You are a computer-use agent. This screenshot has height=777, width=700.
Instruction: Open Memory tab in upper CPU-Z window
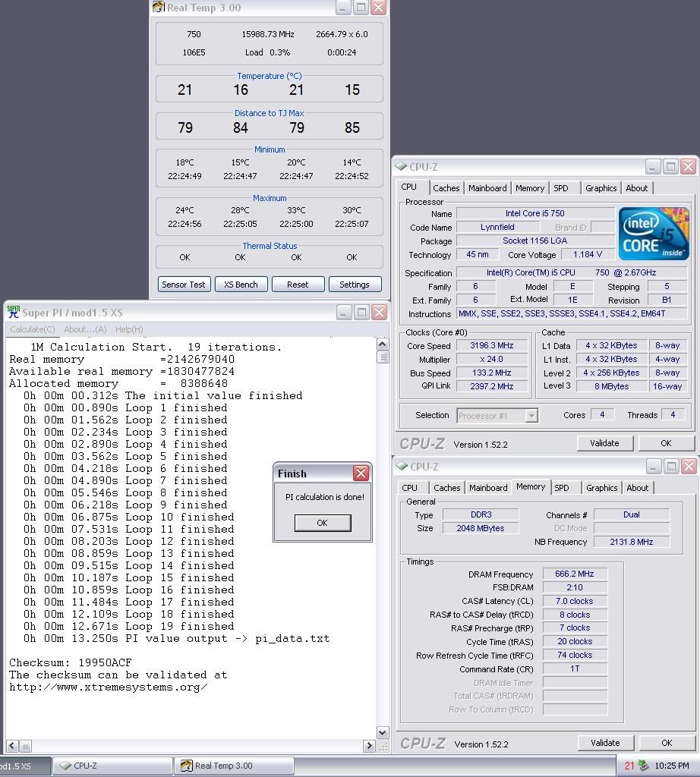coord(529,188)
